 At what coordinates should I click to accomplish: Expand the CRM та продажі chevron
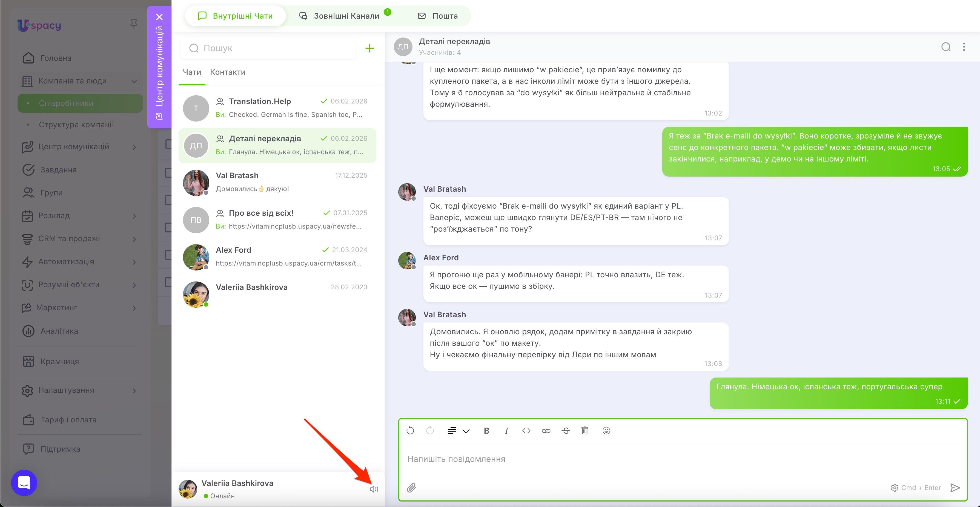[134, 239]
